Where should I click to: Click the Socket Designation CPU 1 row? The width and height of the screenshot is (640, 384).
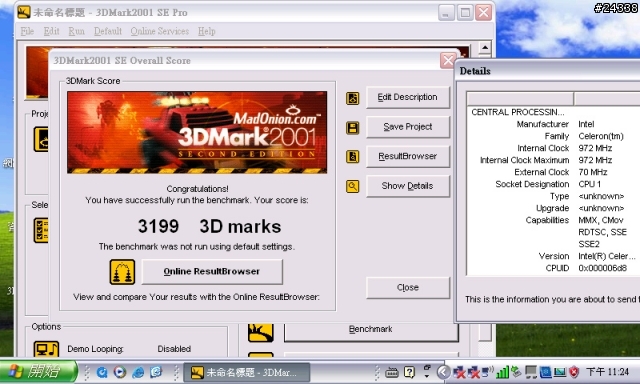click(553, 184)
